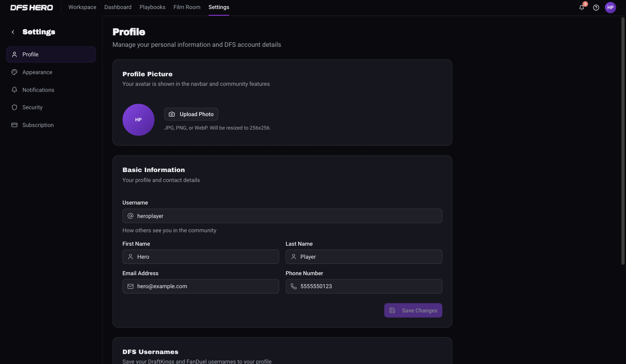Switch to the Dashboard tab
Image resolution: width=626 pixels, height=364 pixels.
[x=118, y=7]
